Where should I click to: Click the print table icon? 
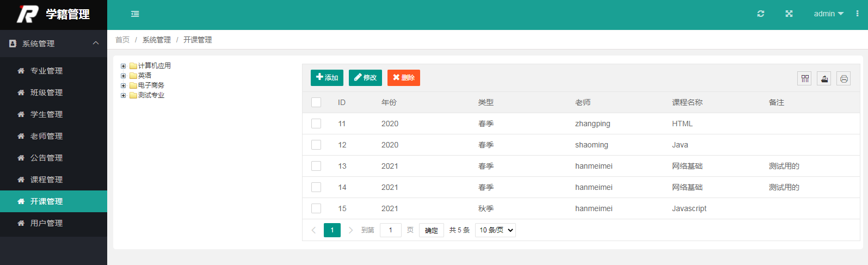coord(844,78)
